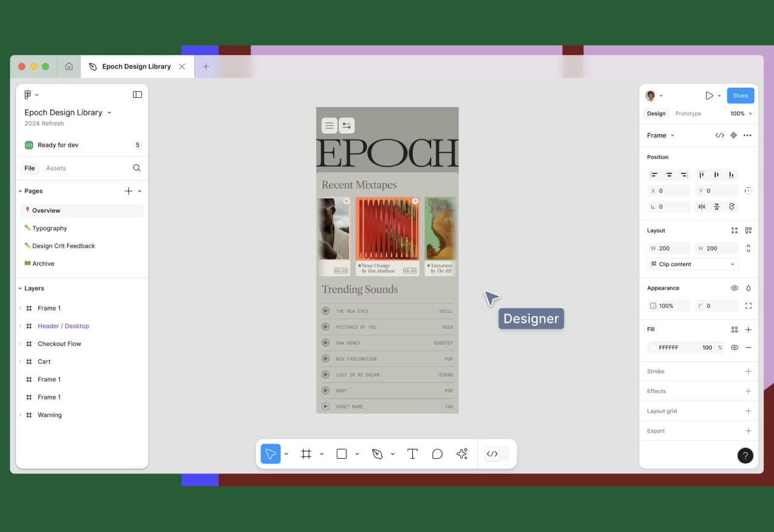The image size is (774, 532).
Task: Select the Frame tool in toolbar
Action: point(306,454)
